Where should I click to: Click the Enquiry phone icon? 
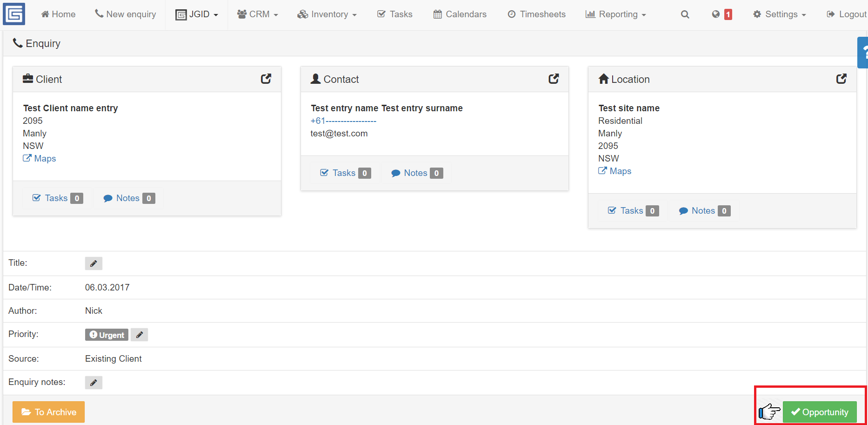(18, 43)
